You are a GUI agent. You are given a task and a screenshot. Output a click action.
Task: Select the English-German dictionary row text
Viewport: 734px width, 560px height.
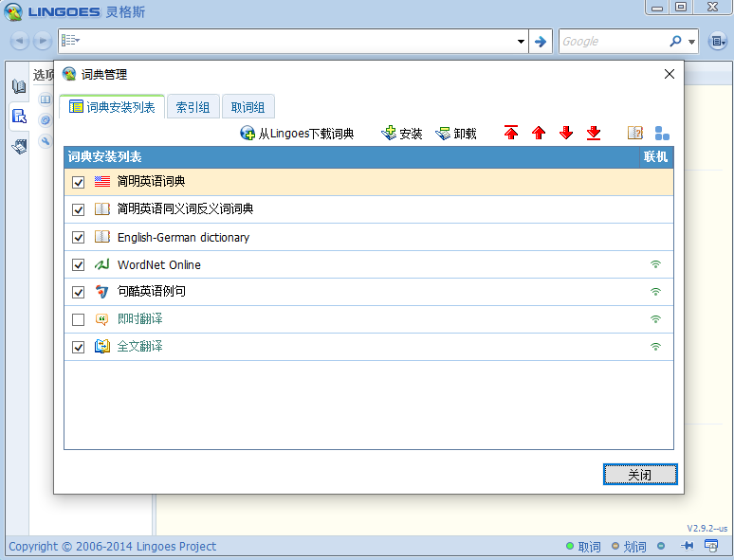pyautogui.click(x=184, y=237)
